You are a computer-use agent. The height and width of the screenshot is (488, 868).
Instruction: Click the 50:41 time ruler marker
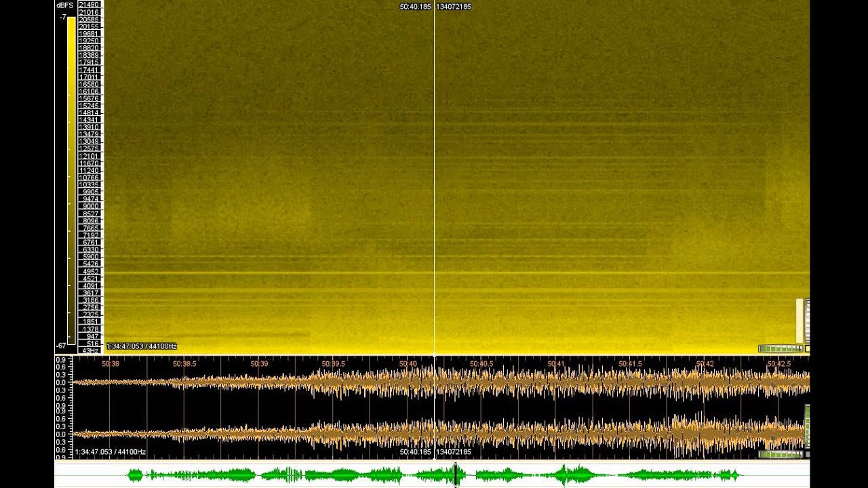pos(556,364)
